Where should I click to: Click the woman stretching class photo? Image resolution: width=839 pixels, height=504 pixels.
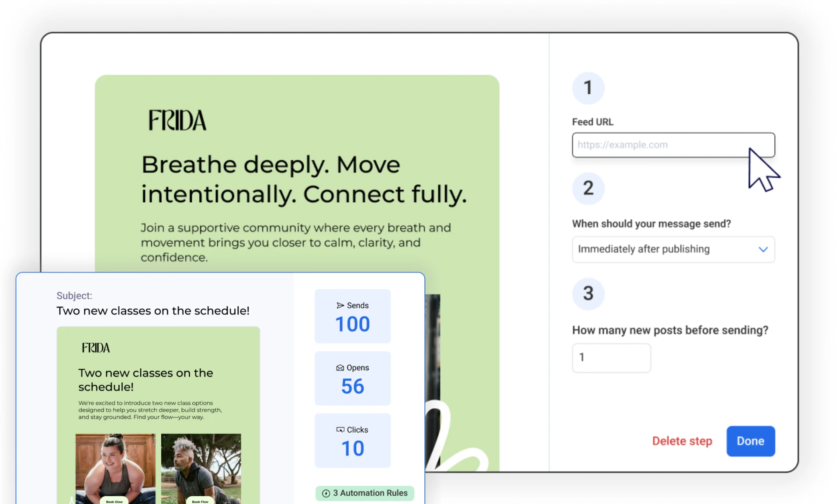point(115,468)
